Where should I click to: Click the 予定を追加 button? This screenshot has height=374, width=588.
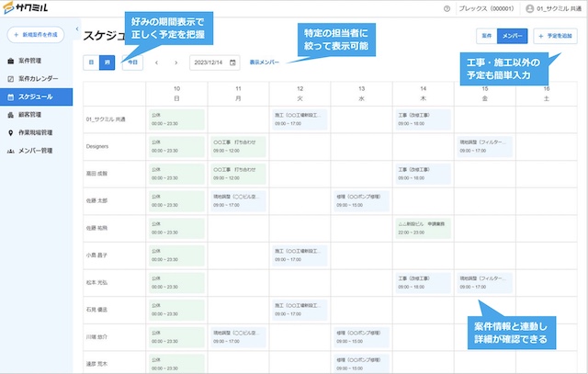[x=556, y=36]
